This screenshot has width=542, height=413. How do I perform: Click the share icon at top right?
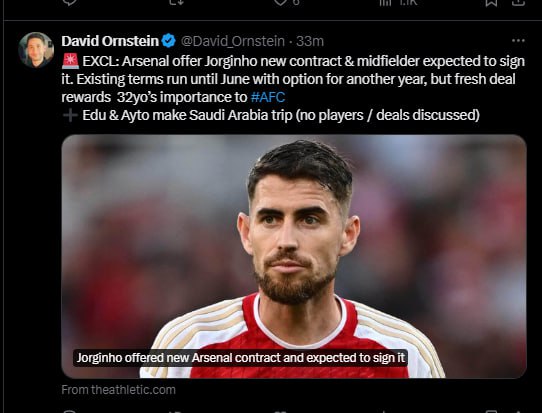pos(518,2)
